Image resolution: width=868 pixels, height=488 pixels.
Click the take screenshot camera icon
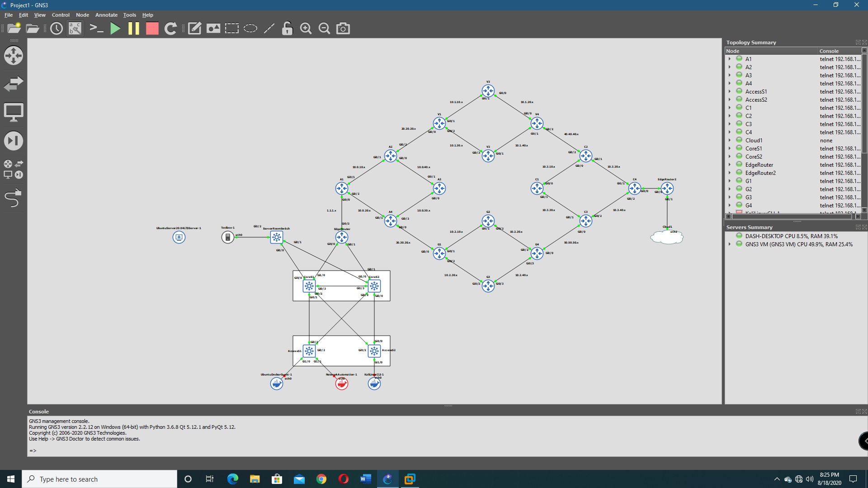point(343,28)
